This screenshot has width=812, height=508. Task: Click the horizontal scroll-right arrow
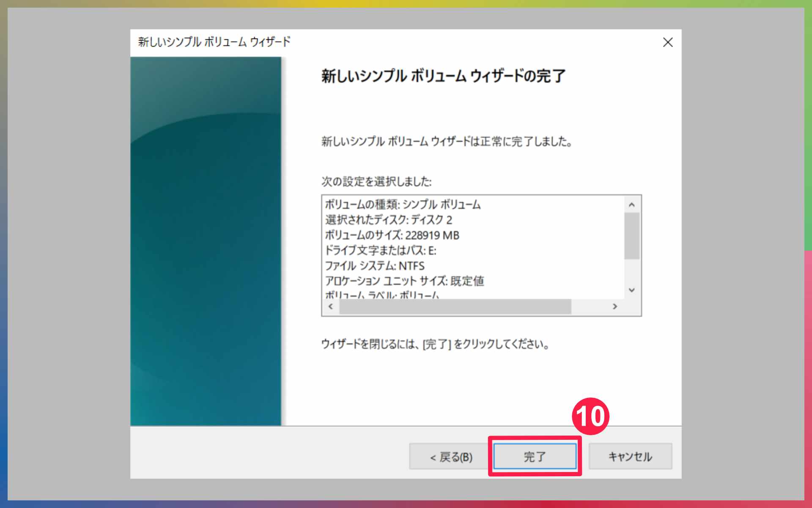[x=615, y=306]
